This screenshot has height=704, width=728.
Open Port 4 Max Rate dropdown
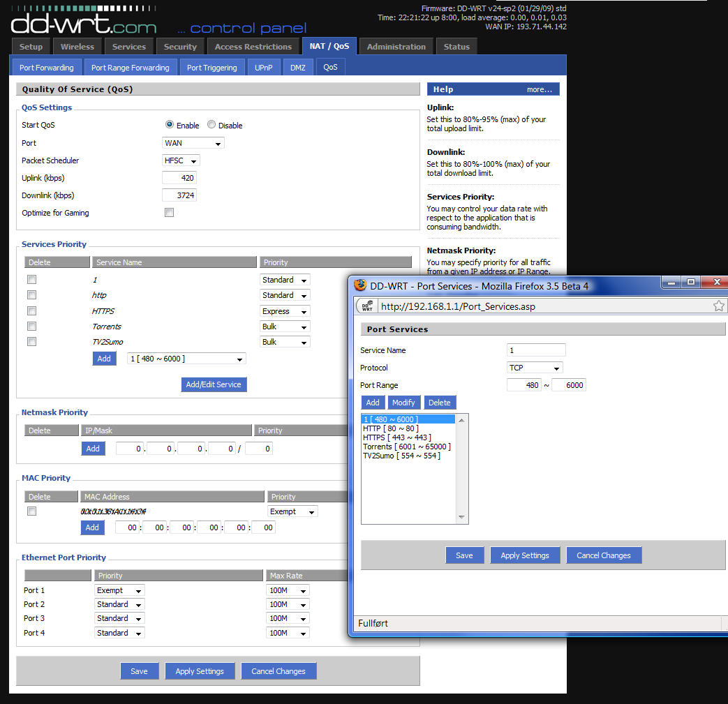(288, 633)
